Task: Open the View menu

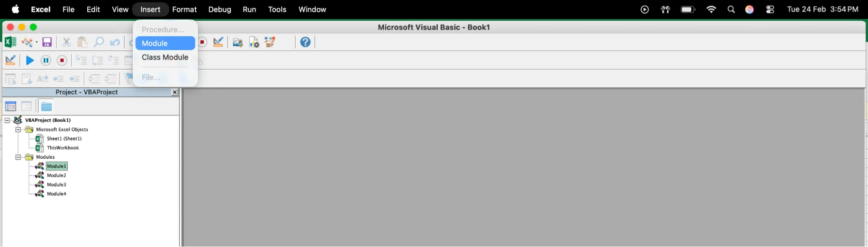Action: (x=120, y=9)
